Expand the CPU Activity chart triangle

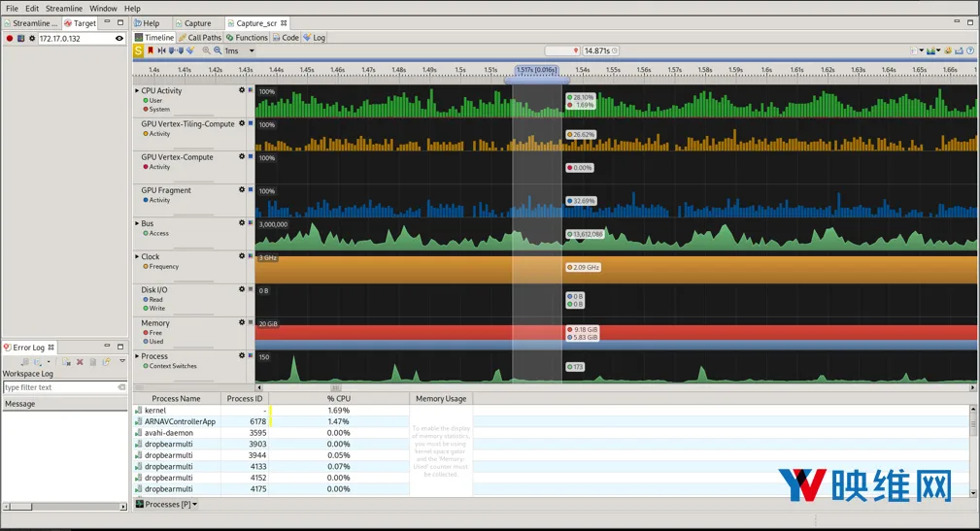[x=137, y=90]
